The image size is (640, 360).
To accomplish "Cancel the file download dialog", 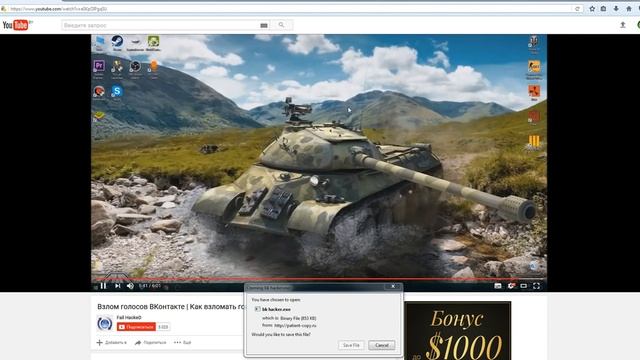I will (x=382, y=345).
